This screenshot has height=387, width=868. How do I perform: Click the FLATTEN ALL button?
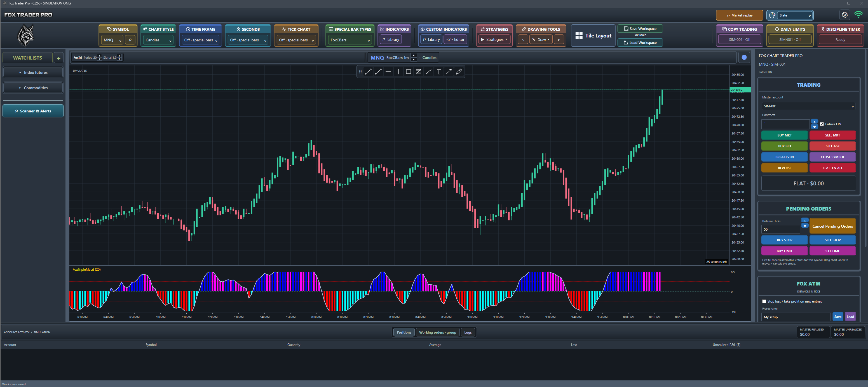tap(832, 168)
